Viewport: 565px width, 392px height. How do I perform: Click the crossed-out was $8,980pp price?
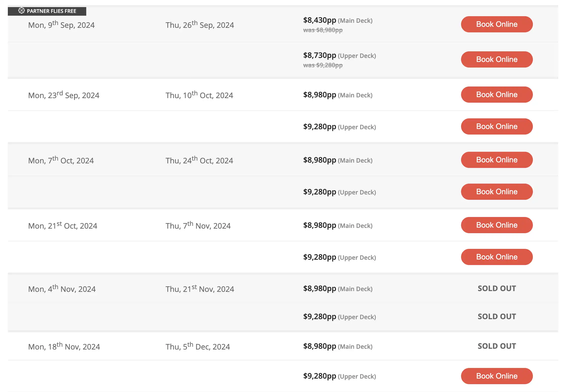(322, 30)
